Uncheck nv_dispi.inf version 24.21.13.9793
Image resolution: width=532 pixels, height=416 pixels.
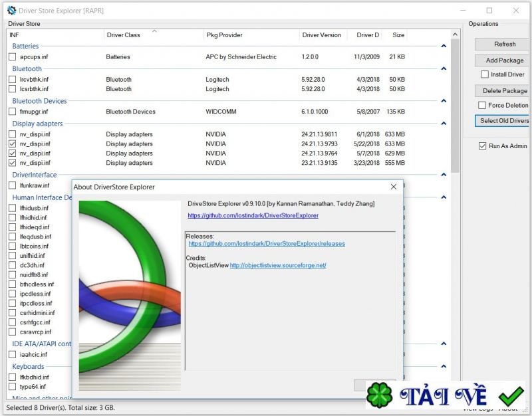[12, 144]
